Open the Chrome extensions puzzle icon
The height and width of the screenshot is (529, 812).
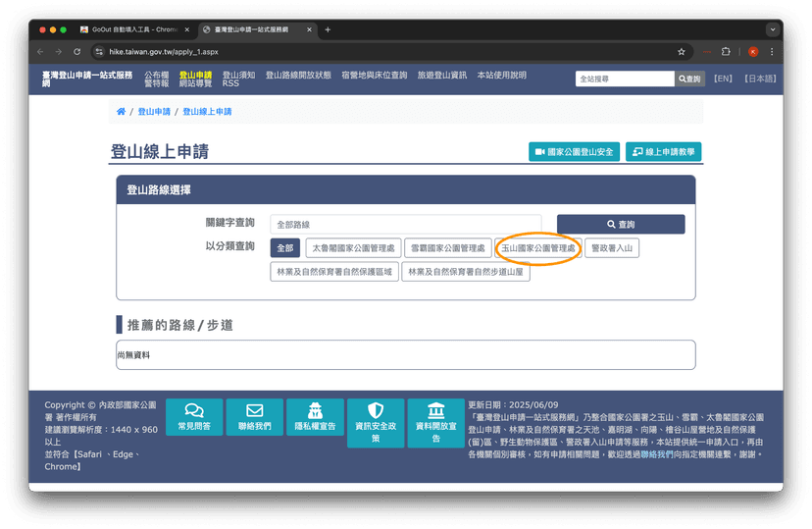click(726, 52)
